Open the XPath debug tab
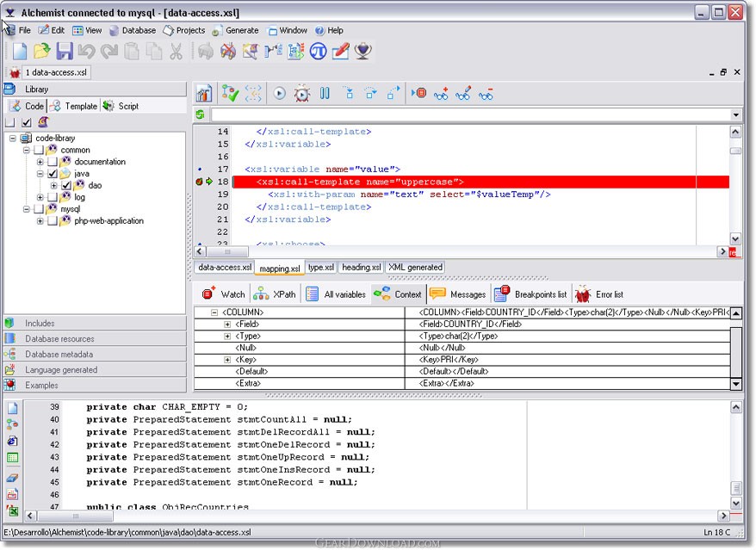The width and height of the screenshot is (756, 550). click(x=275, y=294)
